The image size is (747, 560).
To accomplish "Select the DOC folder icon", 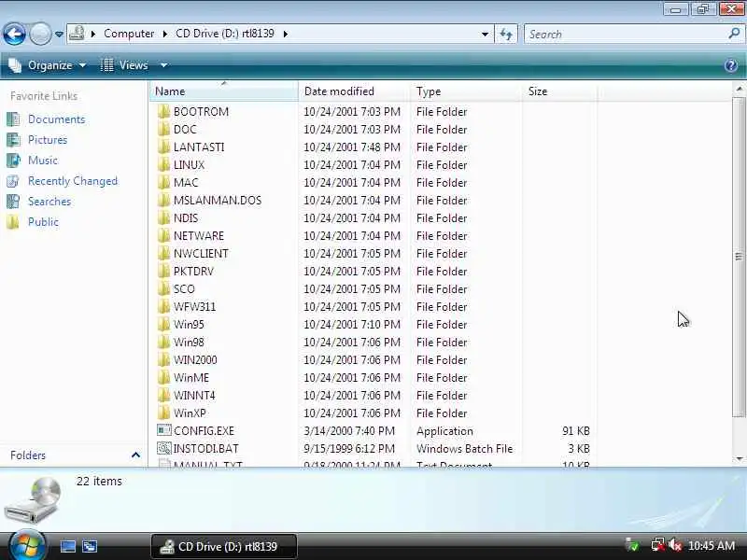I will [163, 129].
